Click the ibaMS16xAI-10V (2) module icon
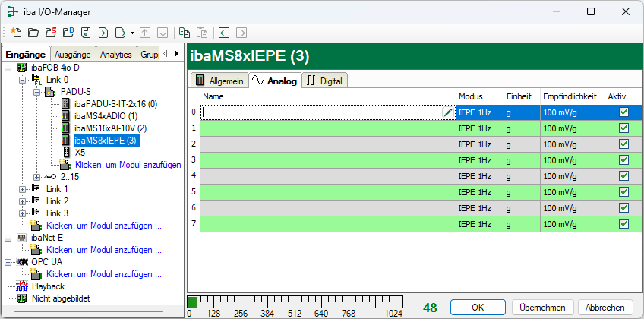The height and width of the screenshot is (319, 644). (65, 128)
